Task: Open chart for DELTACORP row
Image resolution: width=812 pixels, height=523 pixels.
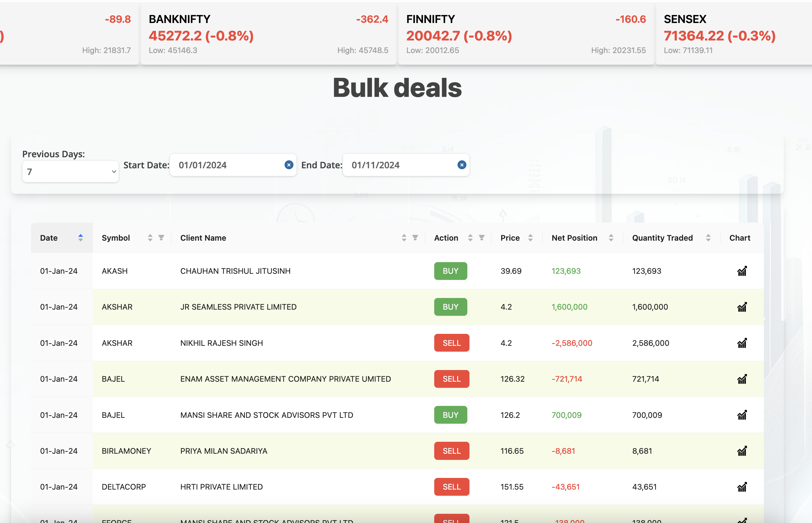Action: click(x=742, y=487)
